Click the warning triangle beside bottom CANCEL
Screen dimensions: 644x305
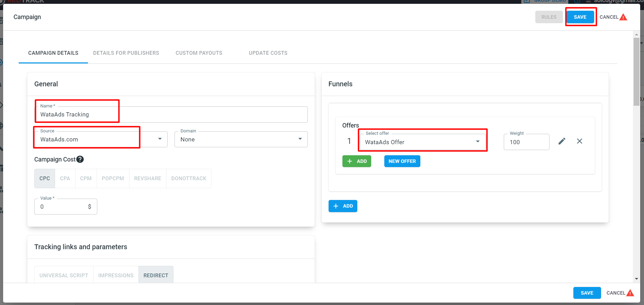[630, 293]
